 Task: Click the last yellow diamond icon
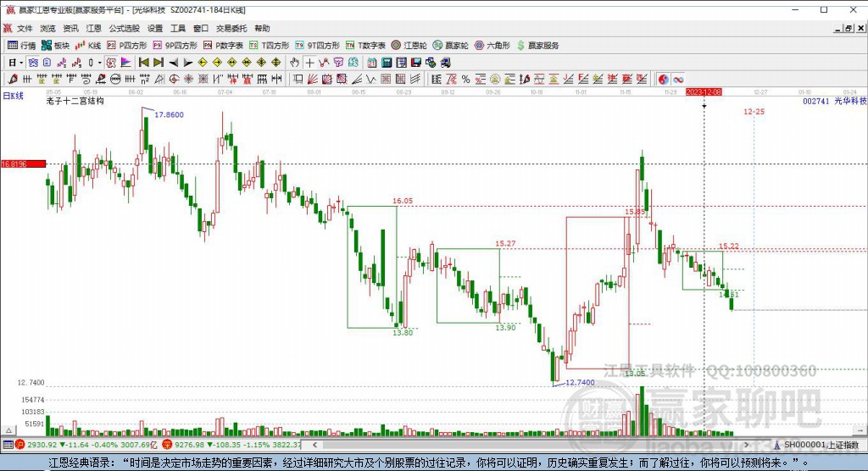[275, 63]
